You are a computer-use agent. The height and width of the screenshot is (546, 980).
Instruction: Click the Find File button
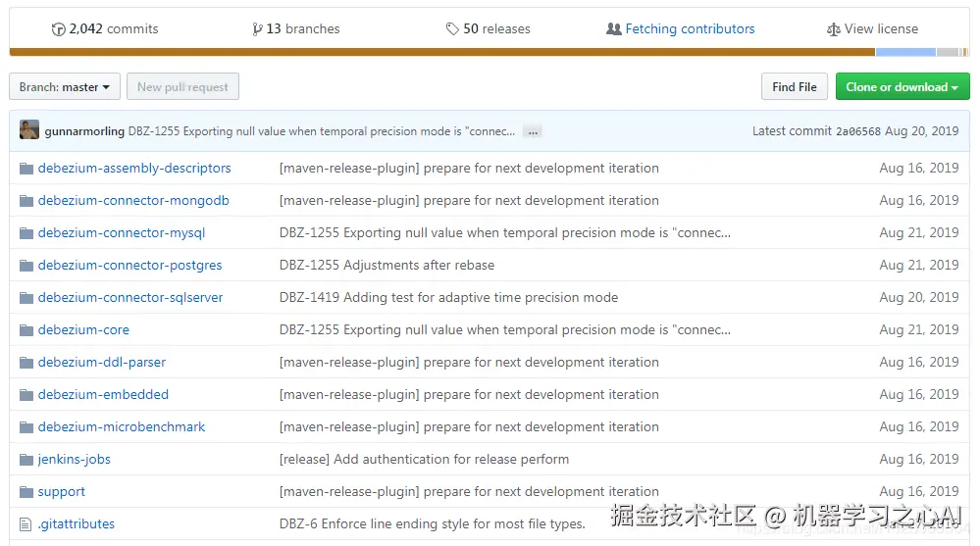pos(795,87)
